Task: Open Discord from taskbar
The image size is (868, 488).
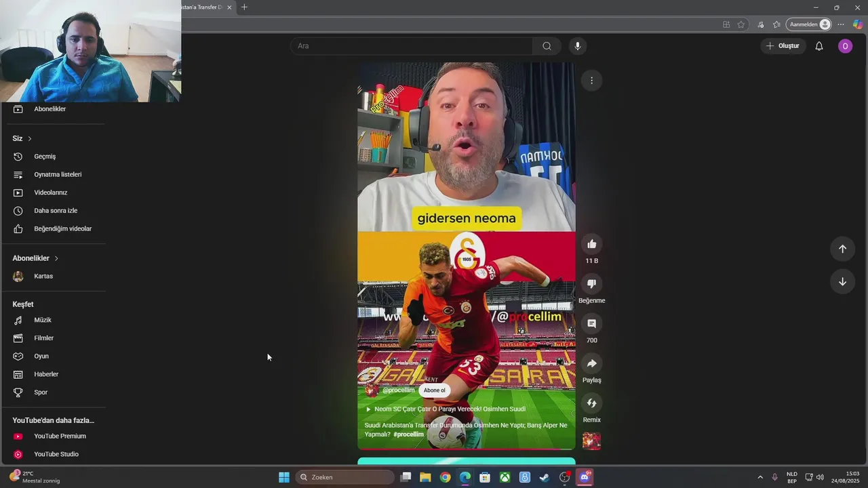Action: 585,477
